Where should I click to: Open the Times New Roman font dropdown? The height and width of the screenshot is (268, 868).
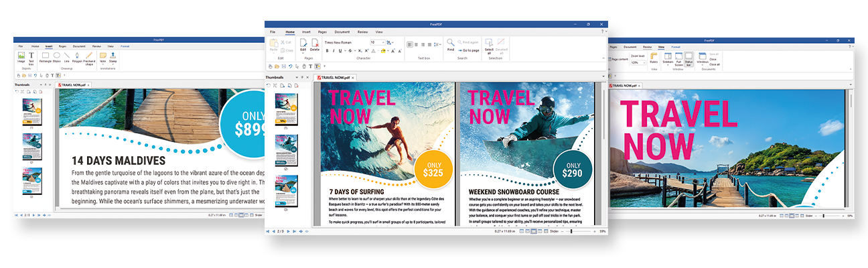point(345,42)
